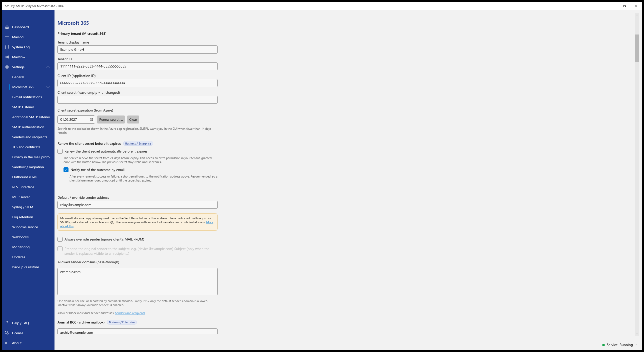Screen dimensions: 644x352
Task: Collapse the Settings section chevron
Action: 48,67
